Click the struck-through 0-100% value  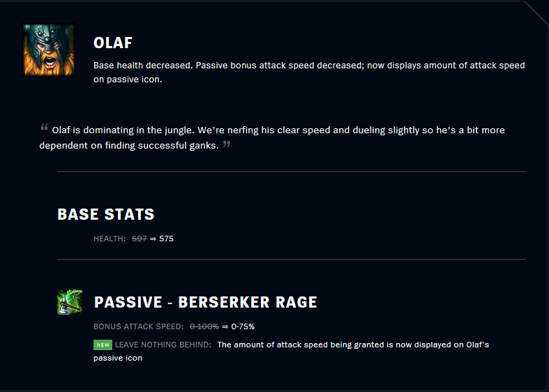pyautogui.click(x=204, y=326)
